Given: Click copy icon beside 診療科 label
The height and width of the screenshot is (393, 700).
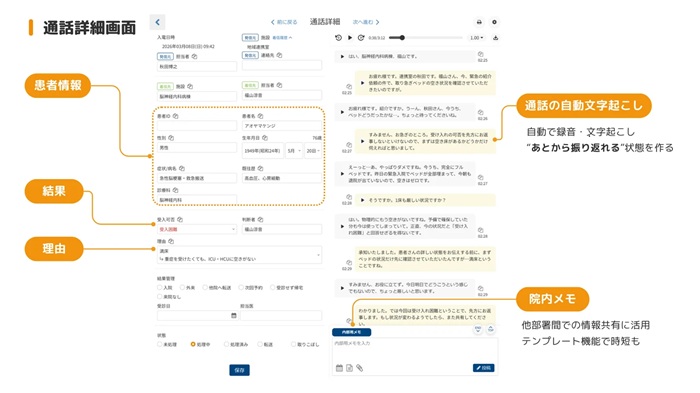Looking at the screenshot, I should coord(175,190).
